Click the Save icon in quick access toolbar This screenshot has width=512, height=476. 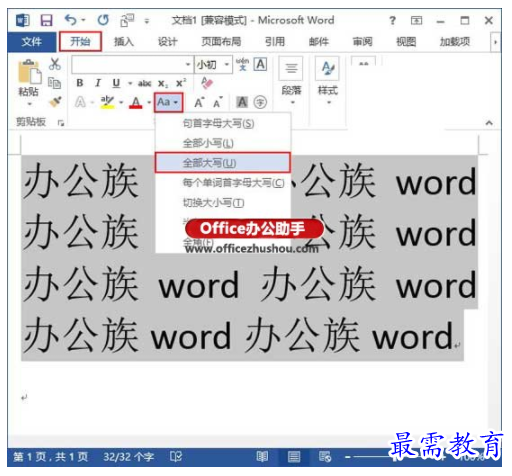click(46, 21)
